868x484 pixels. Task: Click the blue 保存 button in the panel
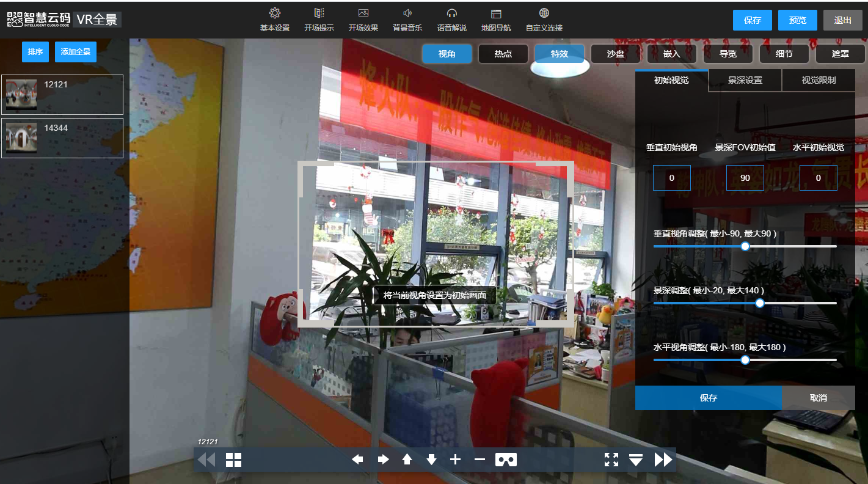click(708, 398)
